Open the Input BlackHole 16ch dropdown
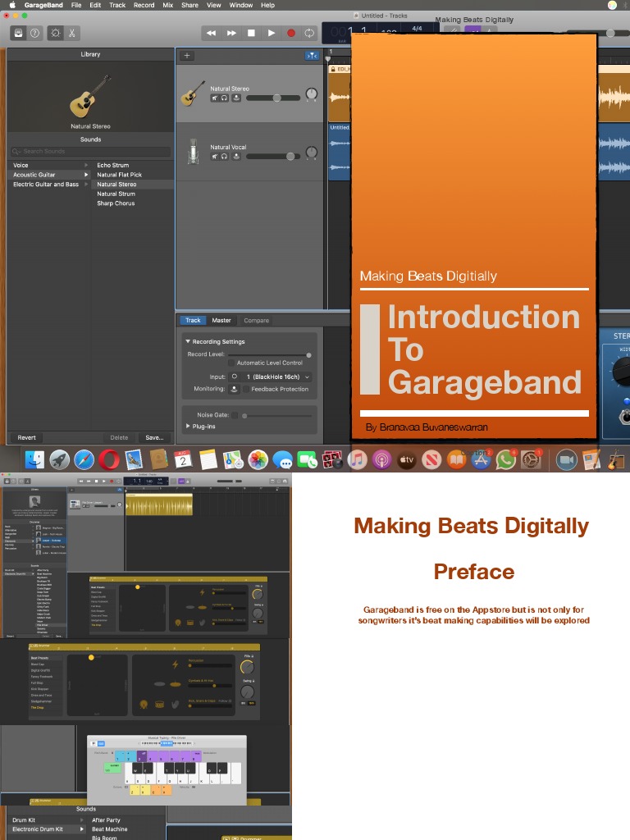This screenshot has height=840, width=630. pyautogui.click(x=277, y=377)
